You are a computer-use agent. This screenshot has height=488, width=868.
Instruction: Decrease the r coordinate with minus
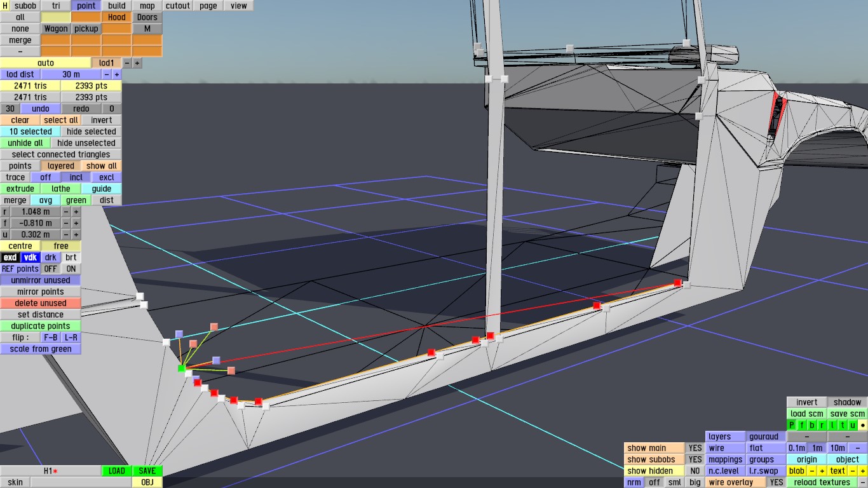(65, 212)
